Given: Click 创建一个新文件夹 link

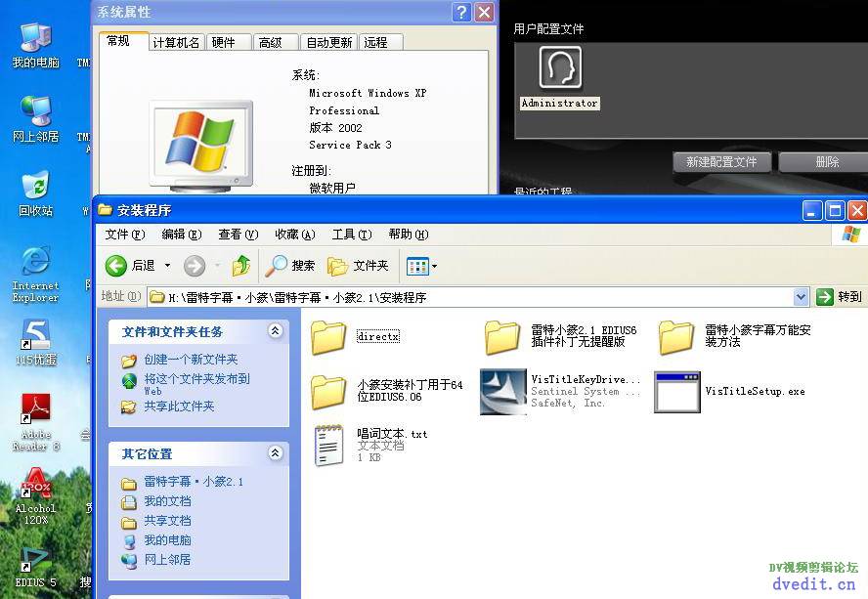Looking at the screenshot, I should [x=191, y=360].
